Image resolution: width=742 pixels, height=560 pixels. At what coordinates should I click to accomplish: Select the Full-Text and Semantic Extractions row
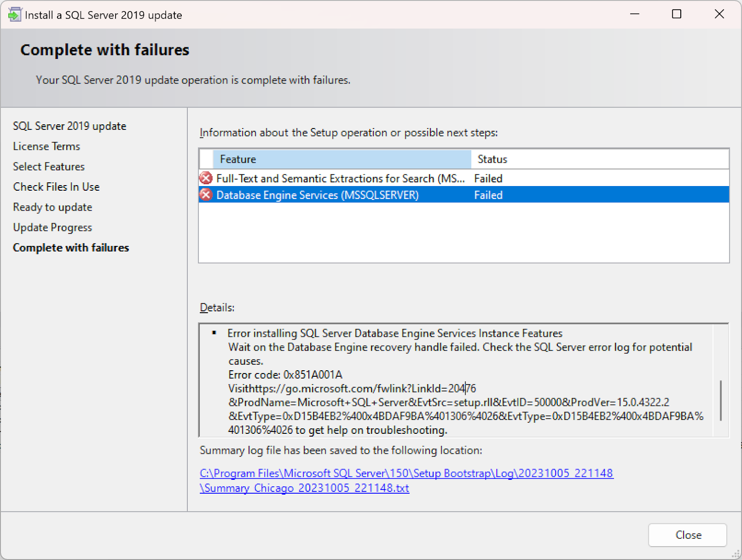click(464, 178)
